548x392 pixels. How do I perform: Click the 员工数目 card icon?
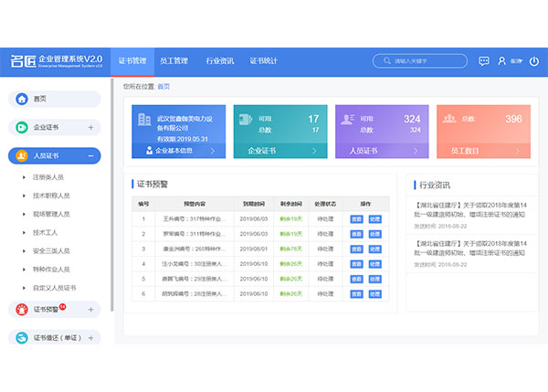[x=447, y=119]
